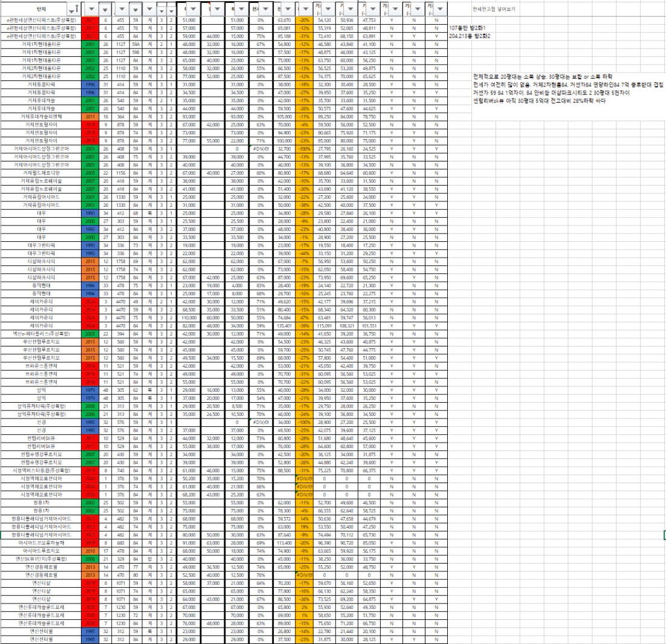Select the 105,000 peak price cell
Screen dimensions: 666x644
pos(283,117)
